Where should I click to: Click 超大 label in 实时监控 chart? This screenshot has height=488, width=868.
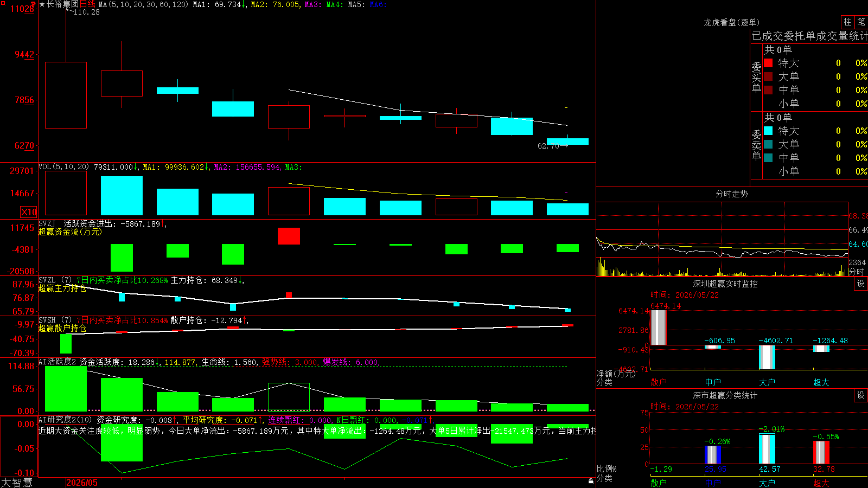(x=821, y=382)
